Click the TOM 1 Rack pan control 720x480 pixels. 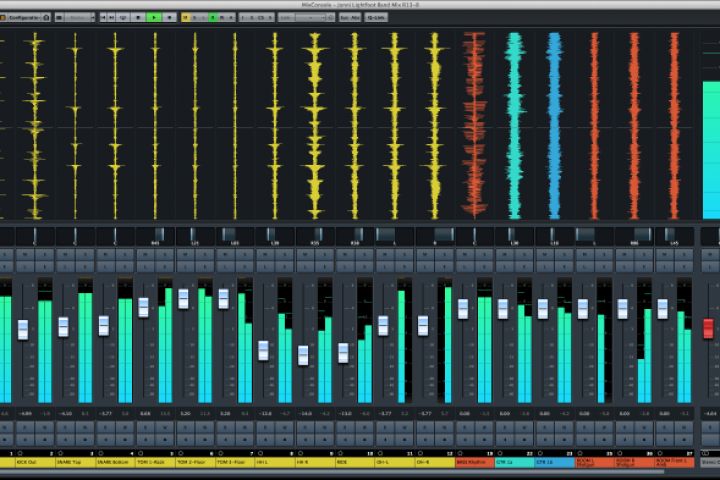coord(155,236)
